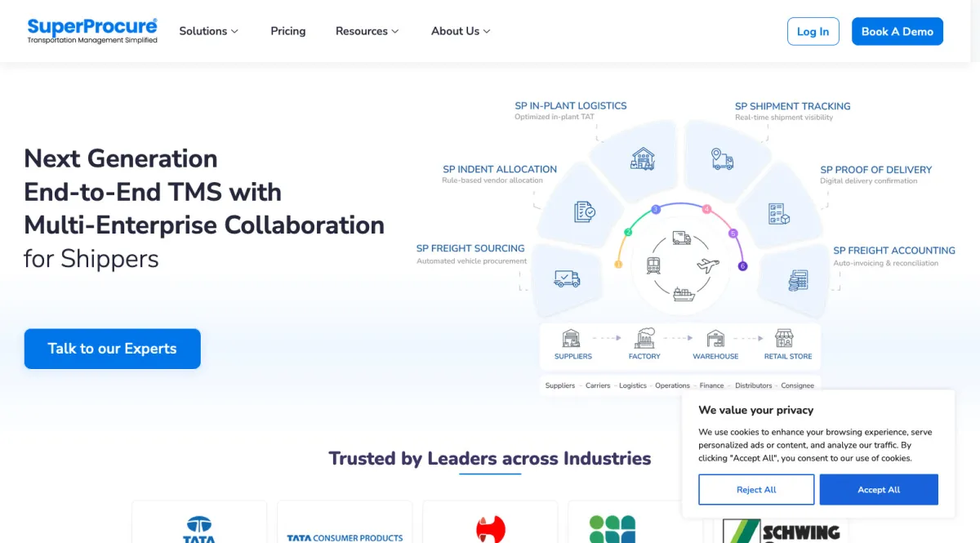This screenshot has height=543, width=980.
Task: Select the SP Freight Sourcing truck icon
Action: pyautogui.click(x=567, y=278)
